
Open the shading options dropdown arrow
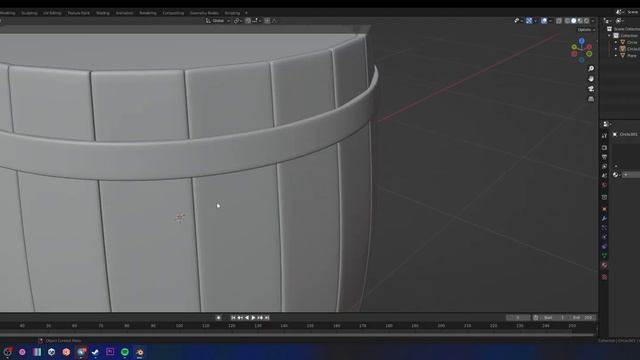pos(593,20)
